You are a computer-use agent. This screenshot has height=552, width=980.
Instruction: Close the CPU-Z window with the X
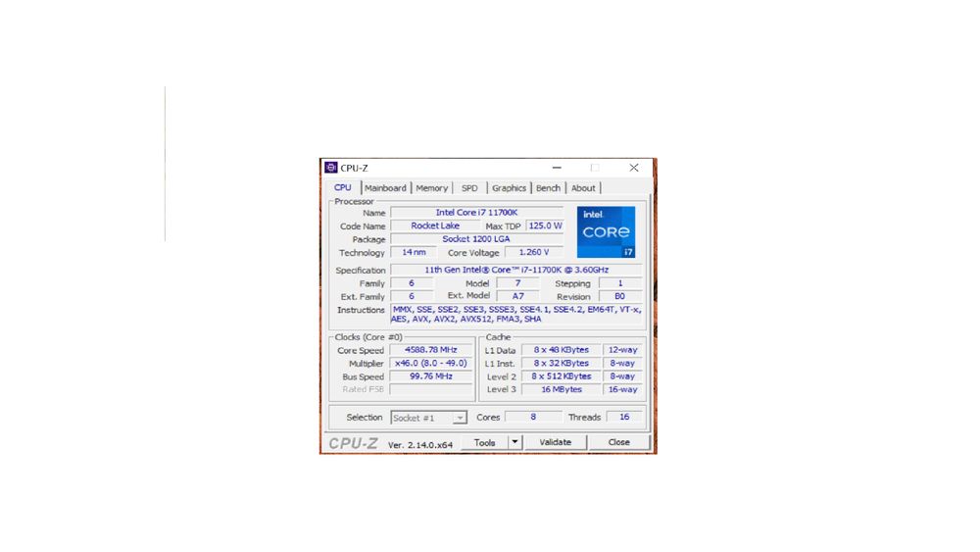pyautogui.click(x=634, y=168)
